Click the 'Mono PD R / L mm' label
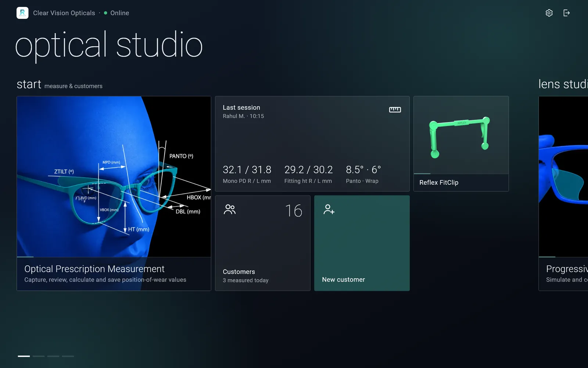Image resolution: width=588 pixels, height=368 pixels. coord(247,181)
